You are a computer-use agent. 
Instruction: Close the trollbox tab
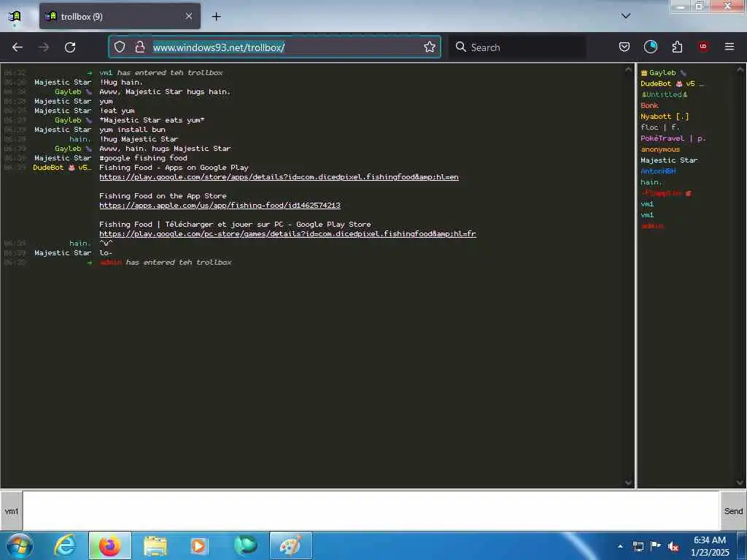(x=189, y=16)
